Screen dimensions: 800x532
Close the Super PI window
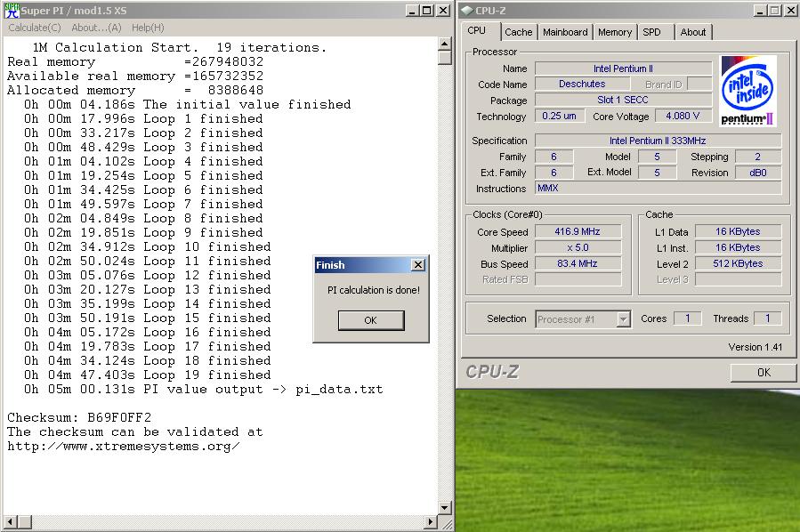(443, 10)
